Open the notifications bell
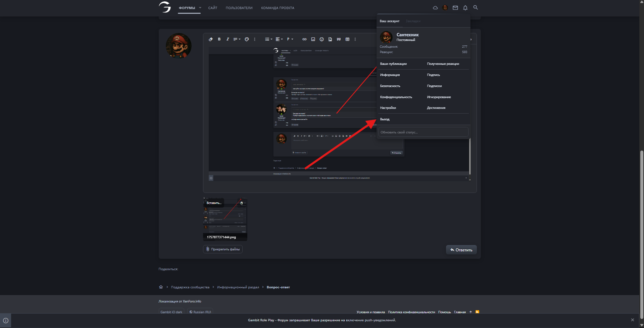This screenshot has height=328, width=644. (x=465, y=8)
